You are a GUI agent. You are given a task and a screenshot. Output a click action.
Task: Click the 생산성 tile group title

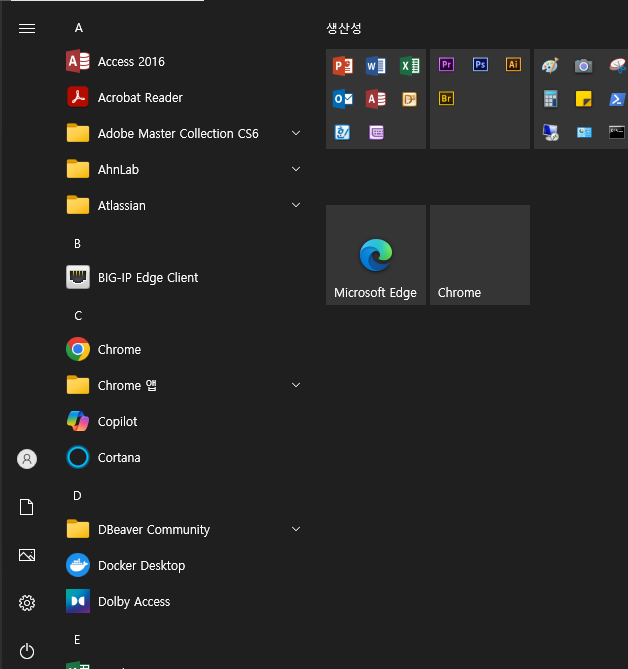[x=344, y=29]
